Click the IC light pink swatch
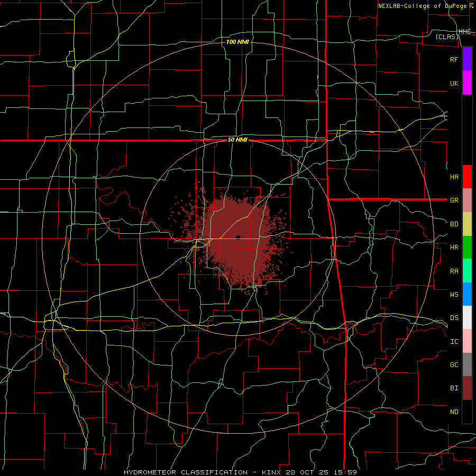This screenshot has height=476, width=476. pos(467,341)
